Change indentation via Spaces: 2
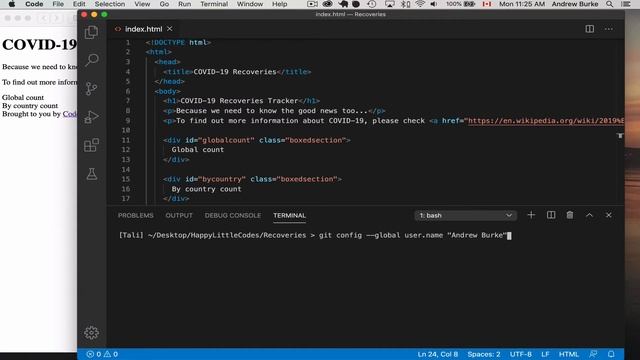Viewport: 640px width, 360px height. click(484, 354)
